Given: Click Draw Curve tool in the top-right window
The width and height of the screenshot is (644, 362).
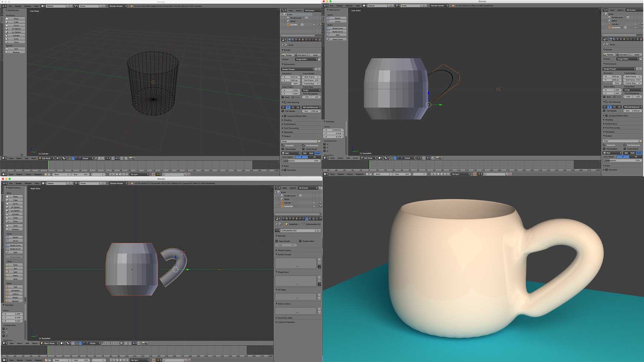Looking at the screenshot, I should (337, 39).
